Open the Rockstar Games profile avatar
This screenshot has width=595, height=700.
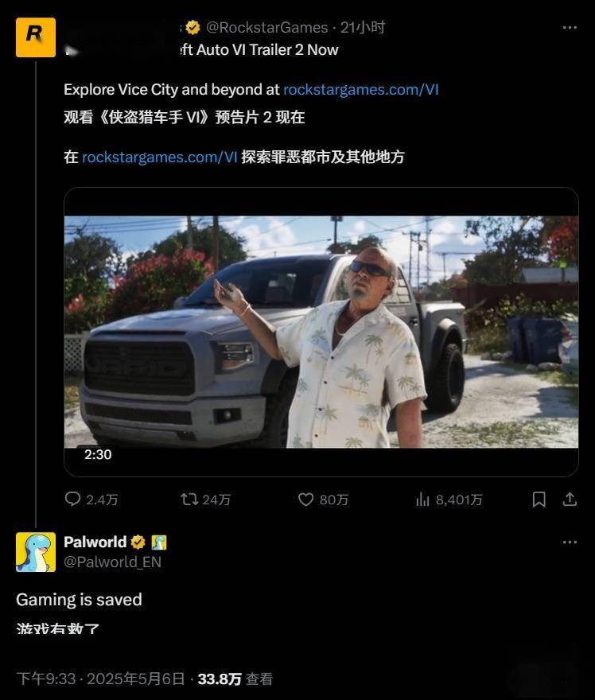(36, 37)
